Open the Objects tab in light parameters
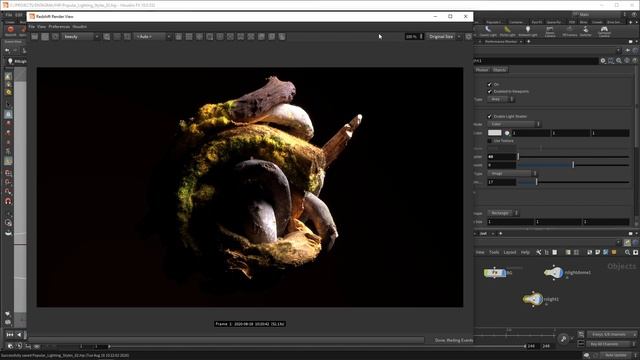Viewport: 640px width, 360px height. [499, 70]
